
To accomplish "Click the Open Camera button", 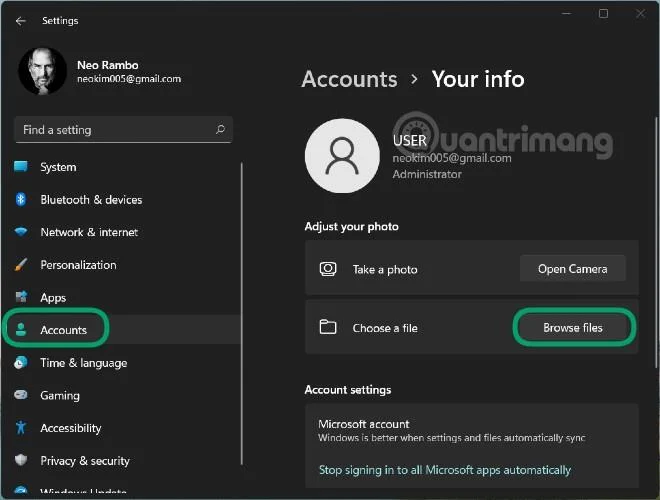I will [572, 269].
